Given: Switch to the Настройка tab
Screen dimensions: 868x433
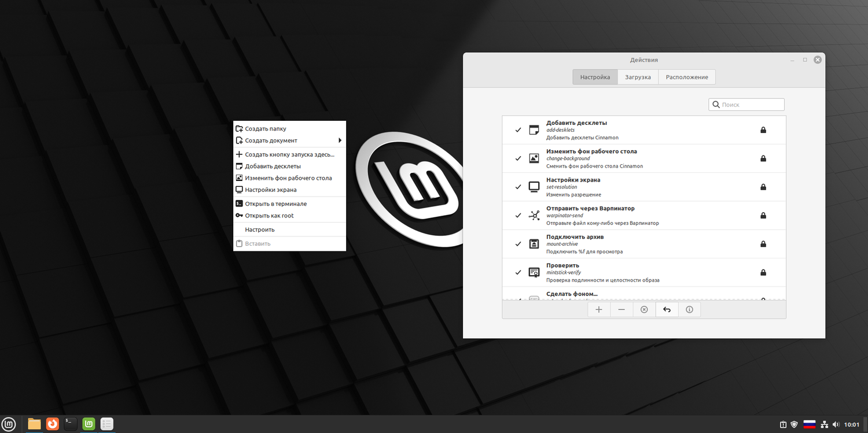Looking at the screenshot, I should 595,77.
